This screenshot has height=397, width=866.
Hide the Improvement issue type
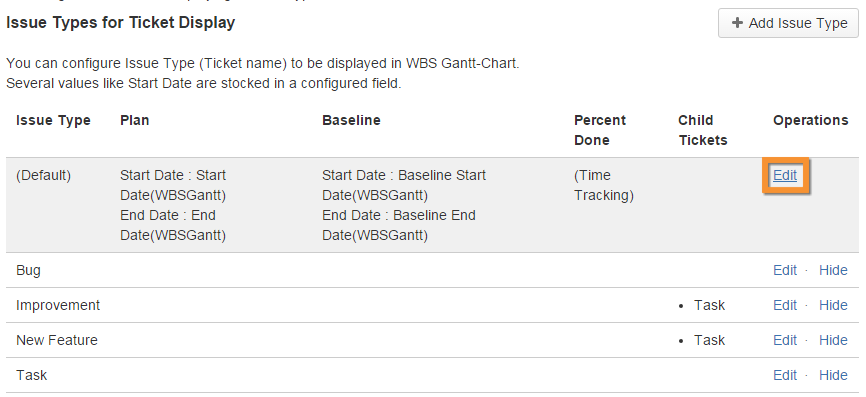click(833, 305)
